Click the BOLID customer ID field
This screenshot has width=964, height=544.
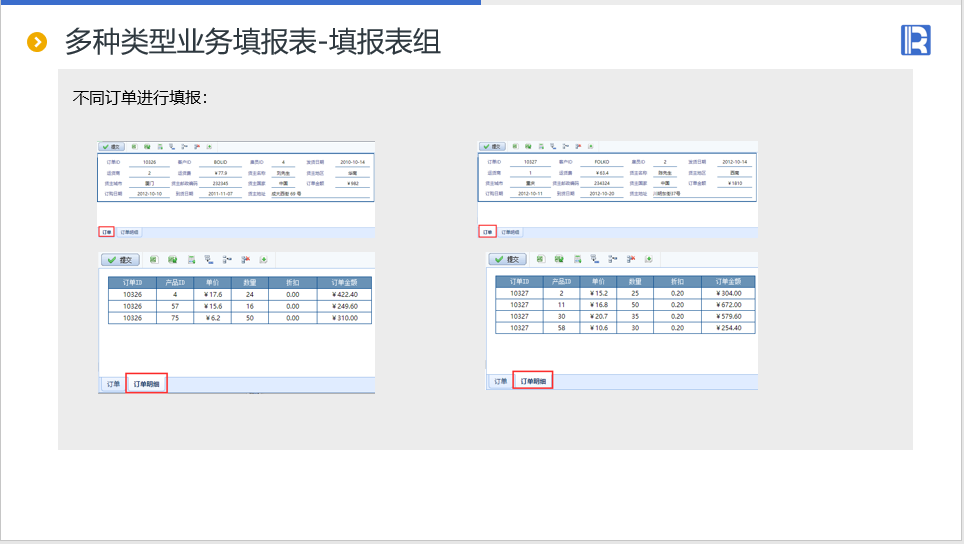[x=220, y=162]
